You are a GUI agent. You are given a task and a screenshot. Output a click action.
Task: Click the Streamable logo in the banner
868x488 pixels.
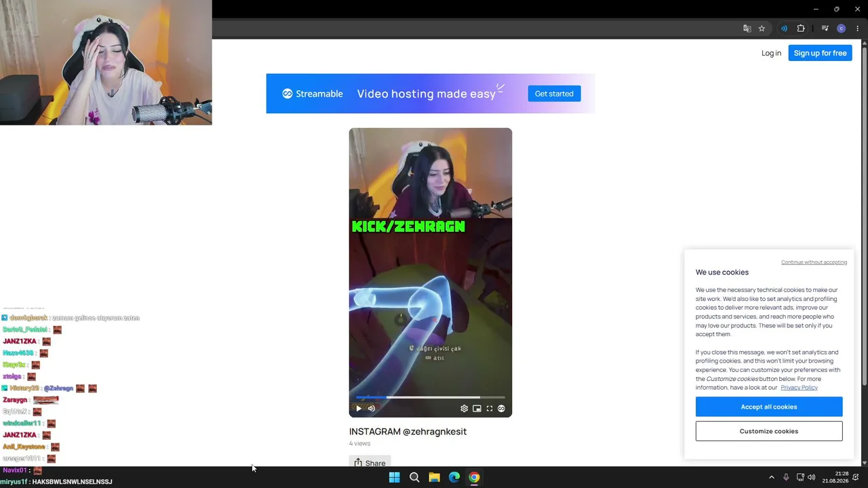click(x=313, y=94)
